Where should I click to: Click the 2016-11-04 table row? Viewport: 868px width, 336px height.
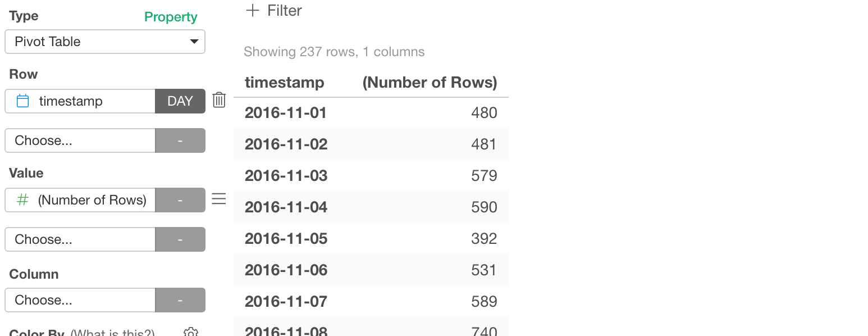click(371, 207)
